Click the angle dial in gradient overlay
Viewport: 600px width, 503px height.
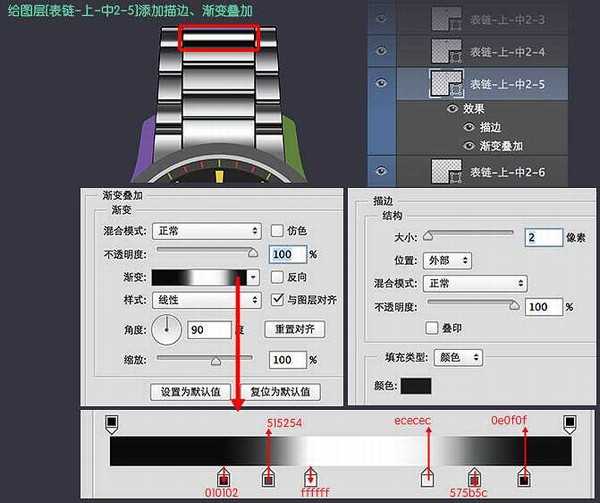tap(166, 328)
